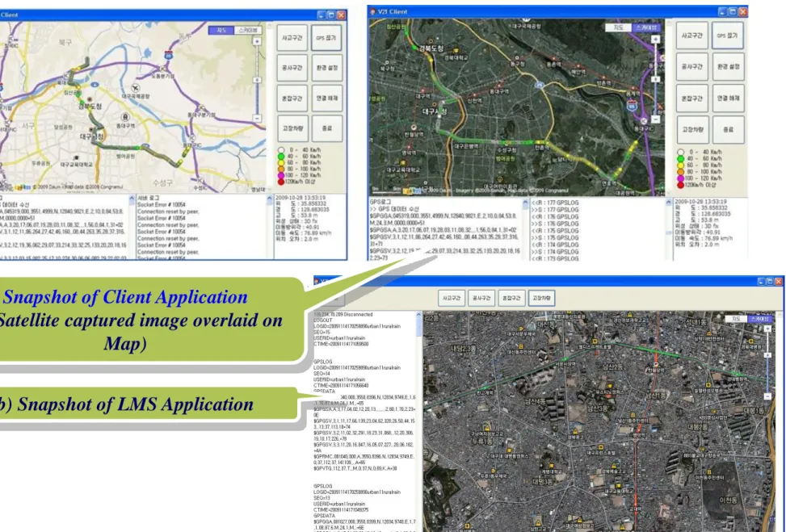Click 사고구간 button in left map client window

coord(292,38)
